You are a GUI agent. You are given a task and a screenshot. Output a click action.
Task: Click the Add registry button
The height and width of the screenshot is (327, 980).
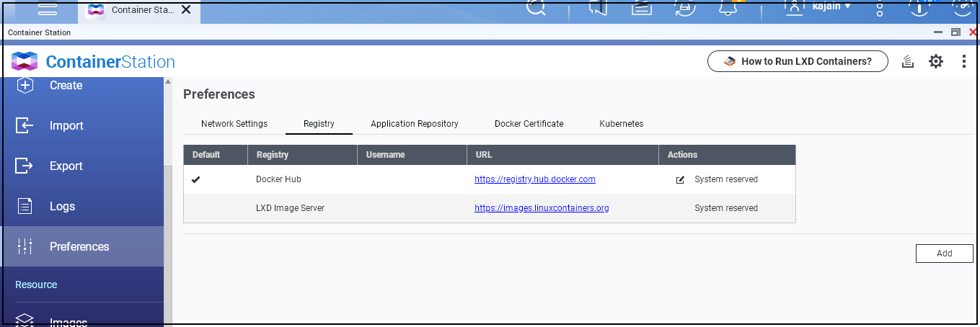[945, 254]
